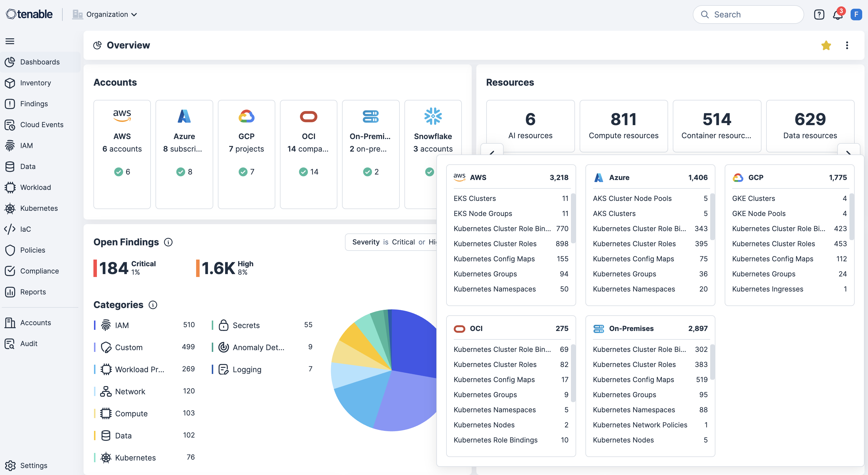Open the Compute resources card
Image resolution: width=868 pixels, height=475 pixels.
point(623,126)
